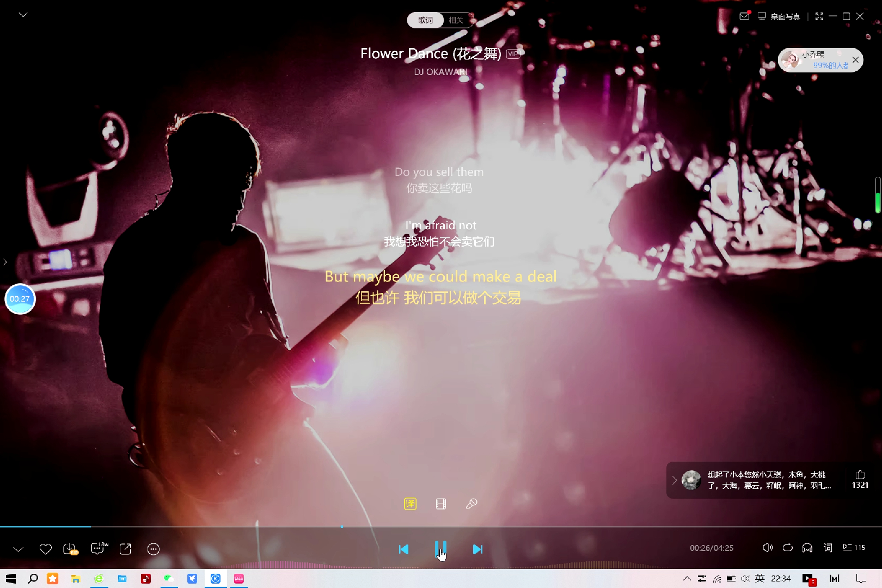Open the blue bird app on the taskbar

pyautogui.click(x=192, y=579)
